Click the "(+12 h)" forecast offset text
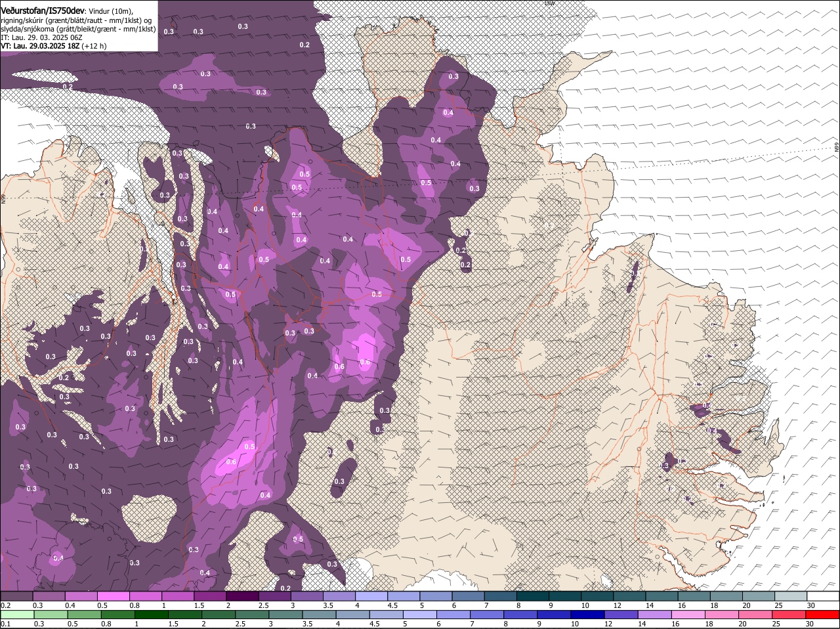 [x=94, y=46]
